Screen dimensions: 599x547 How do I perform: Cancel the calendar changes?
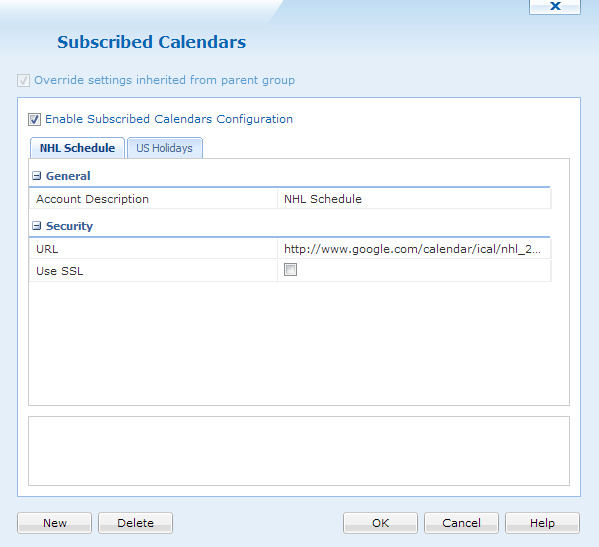tap(461, 523)
